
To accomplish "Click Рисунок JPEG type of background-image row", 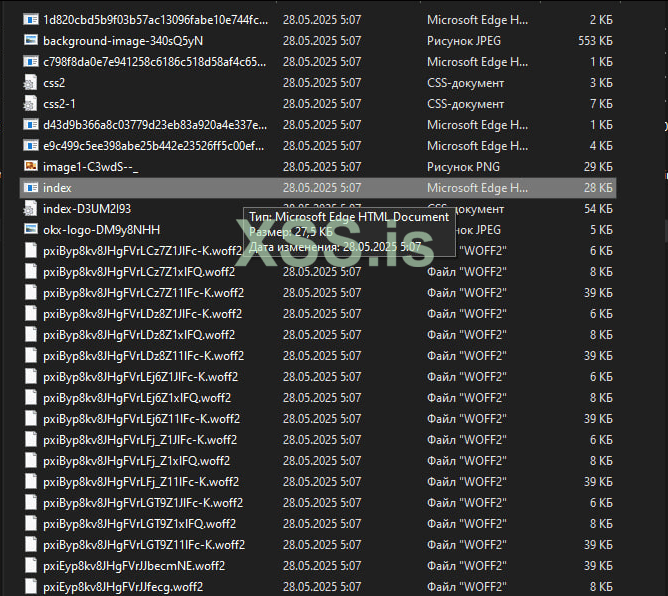I will 464,41.
